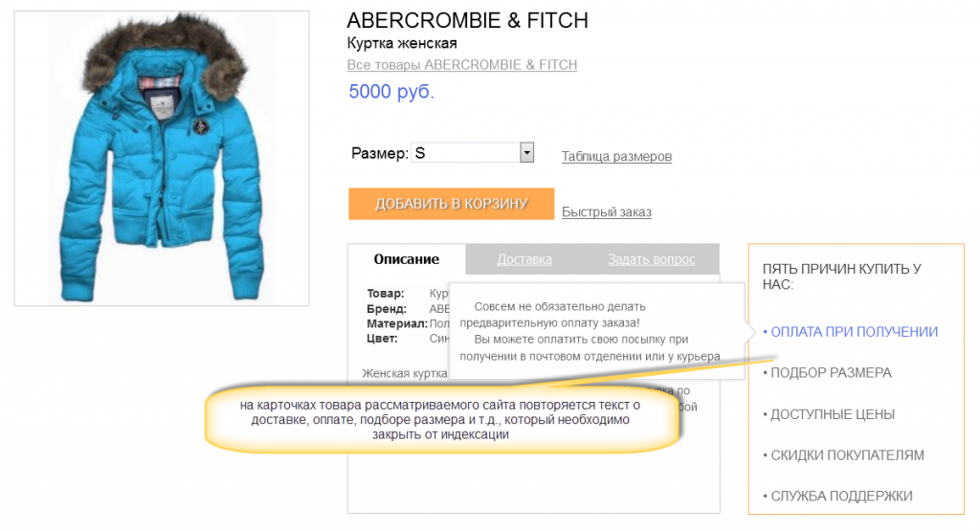Switch to the "Доставка" tab
The image size is (980, 531).
point(524,259)
